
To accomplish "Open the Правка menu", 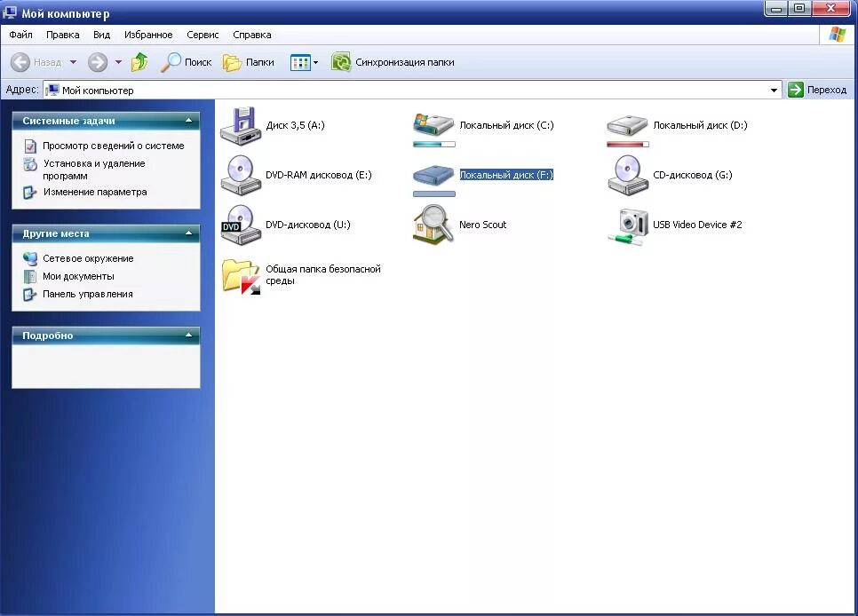I will coord(62,35).
